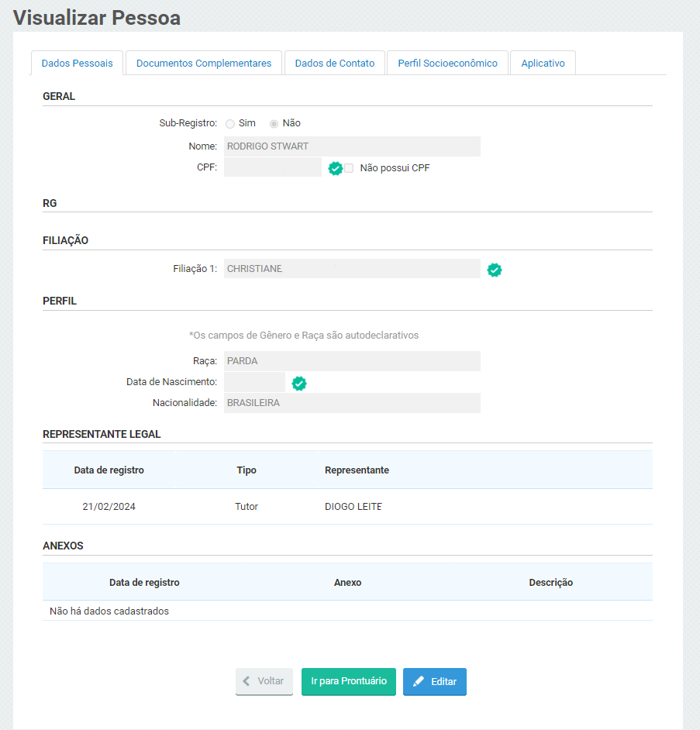
Task: Toggle the Não possui CPF checkbox
Action: click(349, 168)
